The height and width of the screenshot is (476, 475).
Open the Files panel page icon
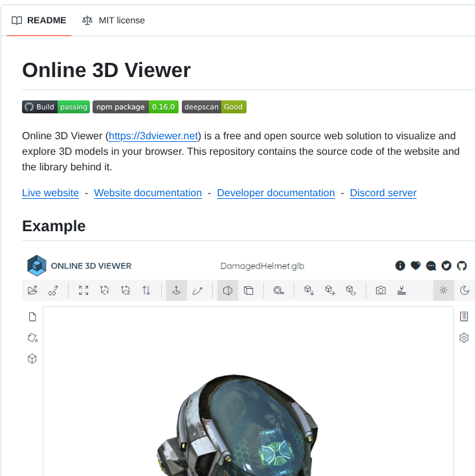tap(32, 317)
